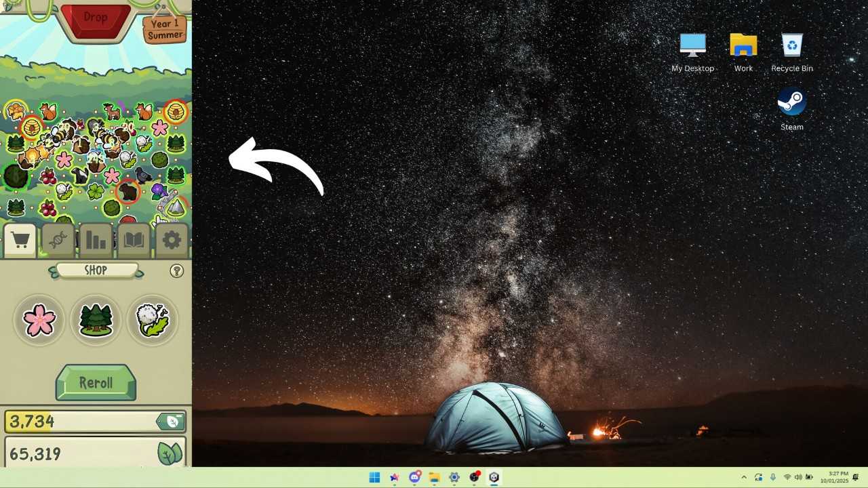Click the Year 1 Summer sign
The width and height of the screenshot is (868, 488).
[x=165, y=29]
